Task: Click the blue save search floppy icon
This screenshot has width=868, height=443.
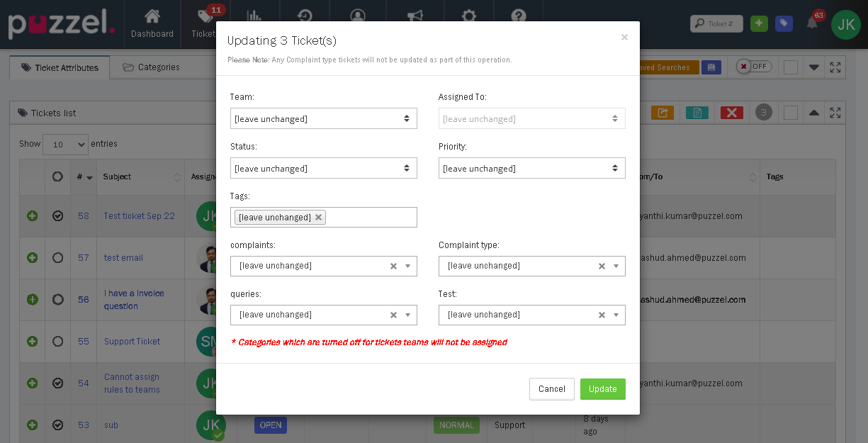Action: (711, 67)
